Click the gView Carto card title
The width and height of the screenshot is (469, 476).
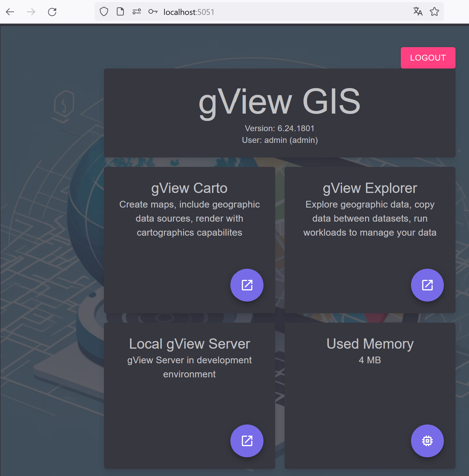click(189, 188)
